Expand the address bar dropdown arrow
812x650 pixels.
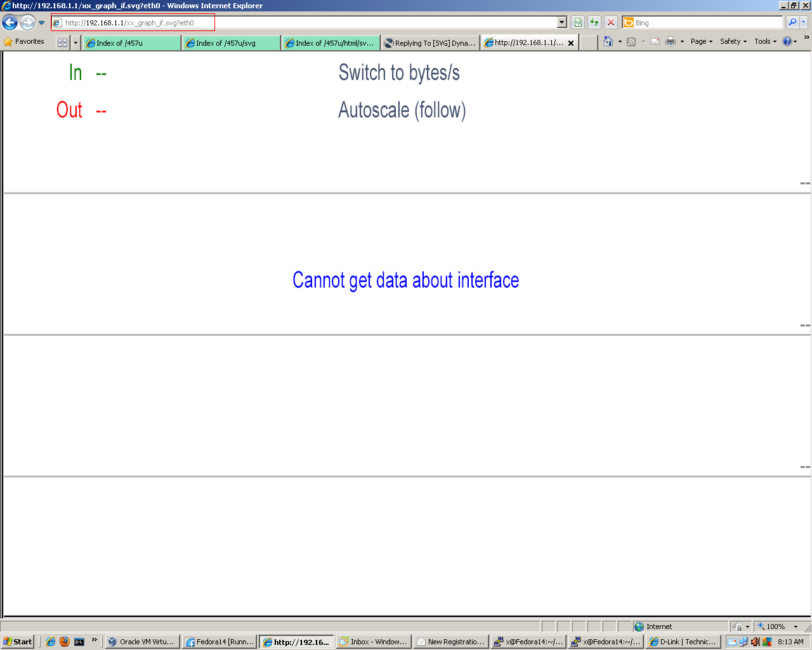pos(561,23)
